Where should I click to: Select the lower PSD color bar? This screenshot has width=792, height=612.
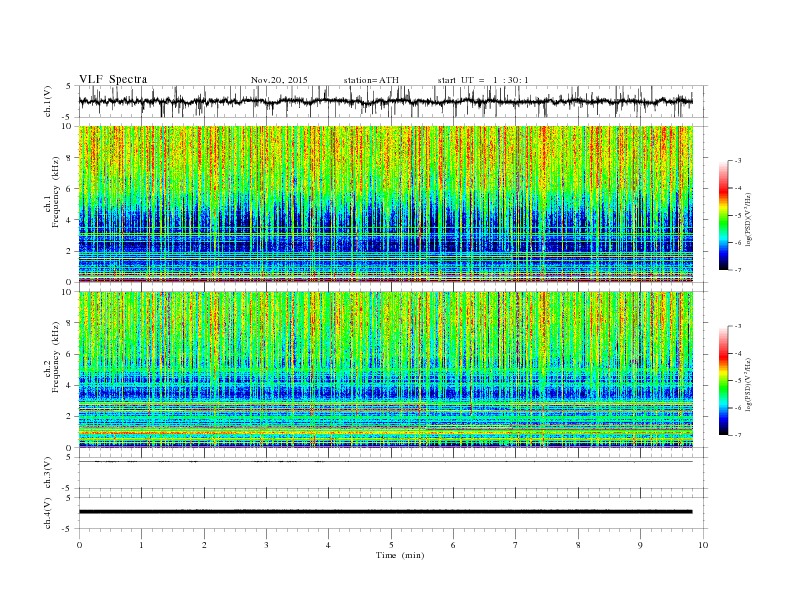[723, 381]
